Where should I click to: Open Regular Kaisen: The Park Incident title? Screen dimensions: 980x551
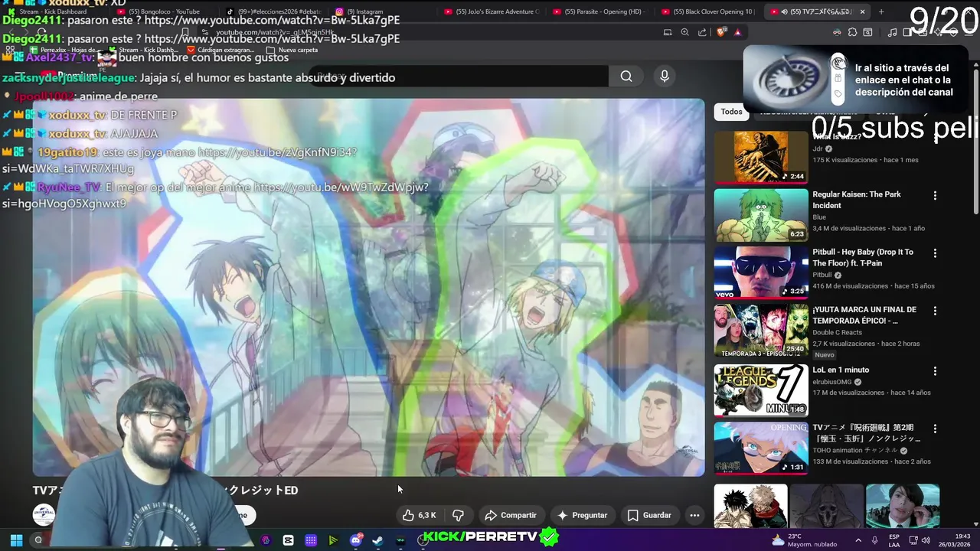click(x=856, y=200)
